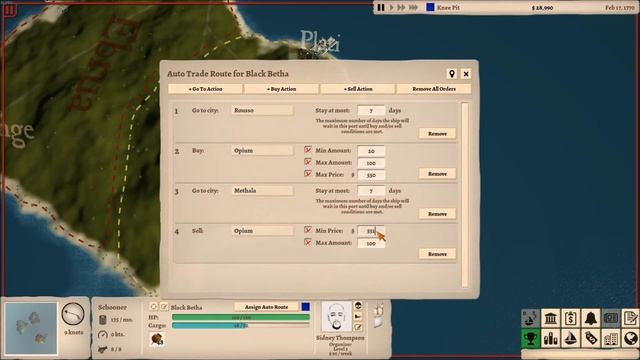Open the green trophy achievements icon

pos(530,338)
